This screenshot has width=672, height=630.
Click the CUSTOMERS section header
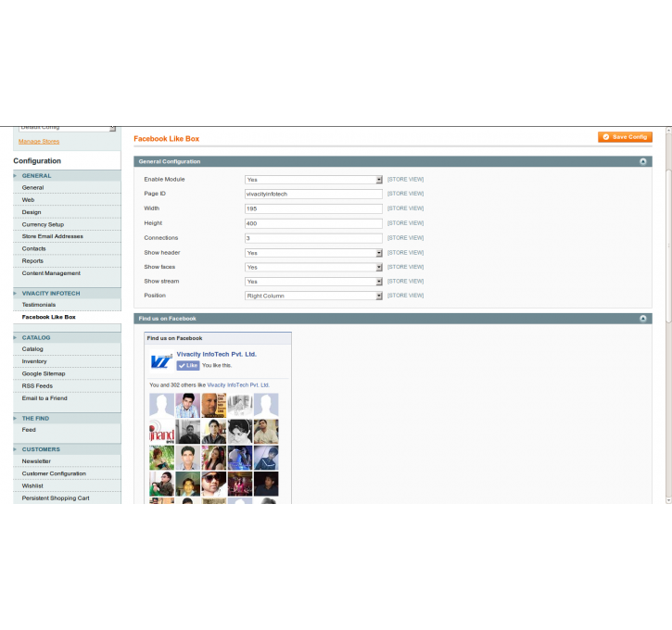[x=67, y=449]
